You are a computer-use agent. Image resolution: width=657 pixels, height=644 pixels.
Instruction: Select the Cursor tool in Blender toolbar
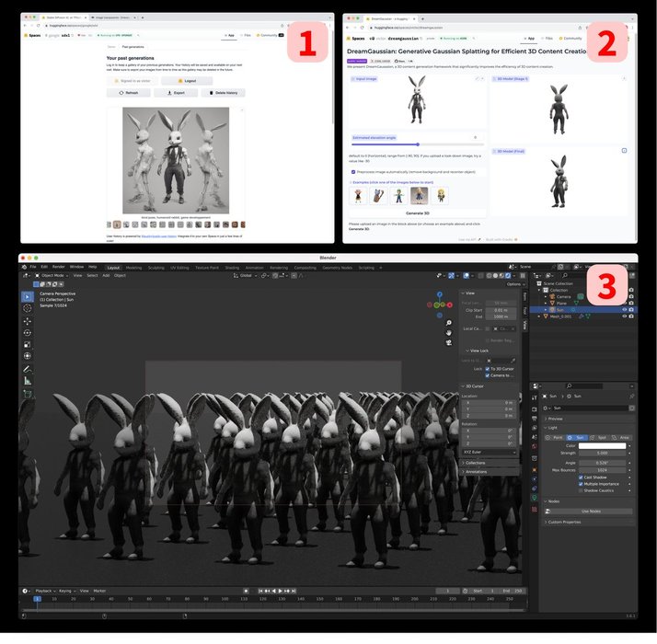(x=28, y=308)
